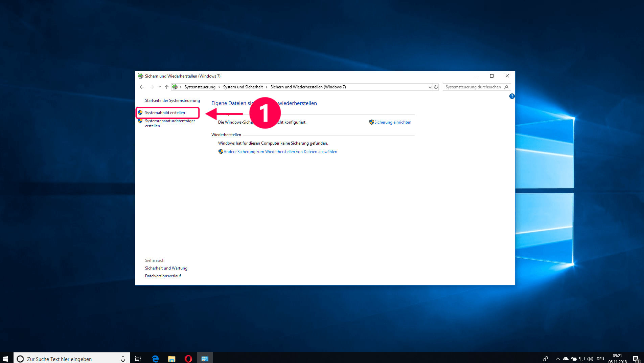
Task: Click the search magnifier icon
Action: pyautogui.click(x=506, y=87)
